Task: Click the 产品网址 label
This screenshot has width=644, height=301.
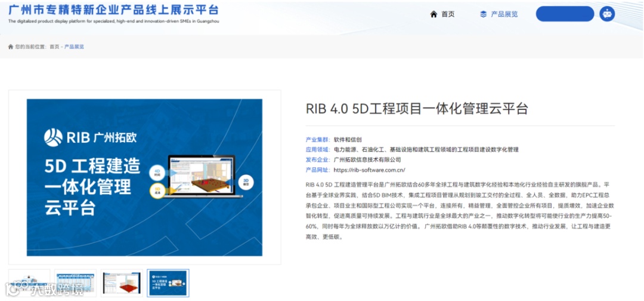Action: tap(318, 170)
